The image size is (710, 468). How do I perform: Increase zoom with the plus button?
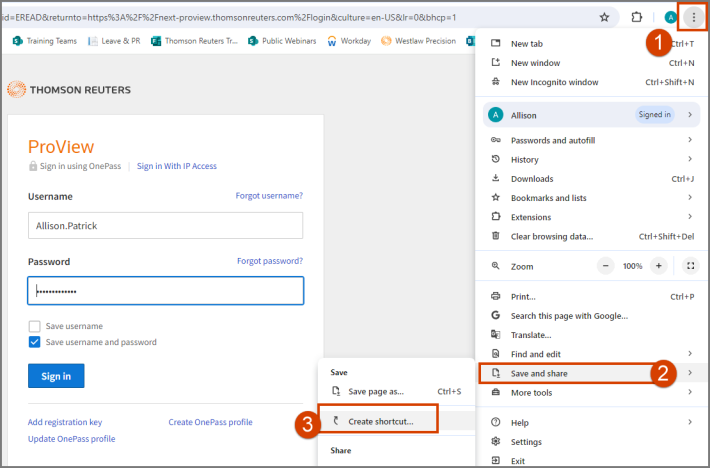click(x=659, y=266)
